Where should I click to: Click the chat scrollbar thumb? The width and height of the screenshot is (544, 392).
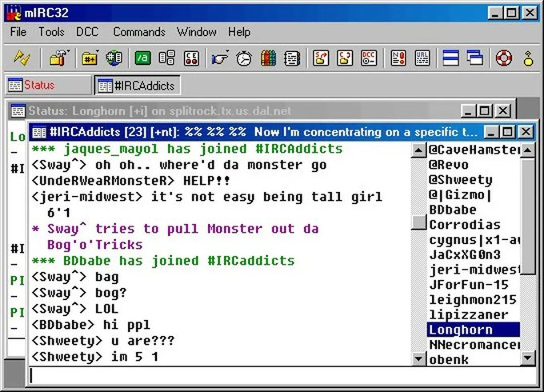[418, 222]
